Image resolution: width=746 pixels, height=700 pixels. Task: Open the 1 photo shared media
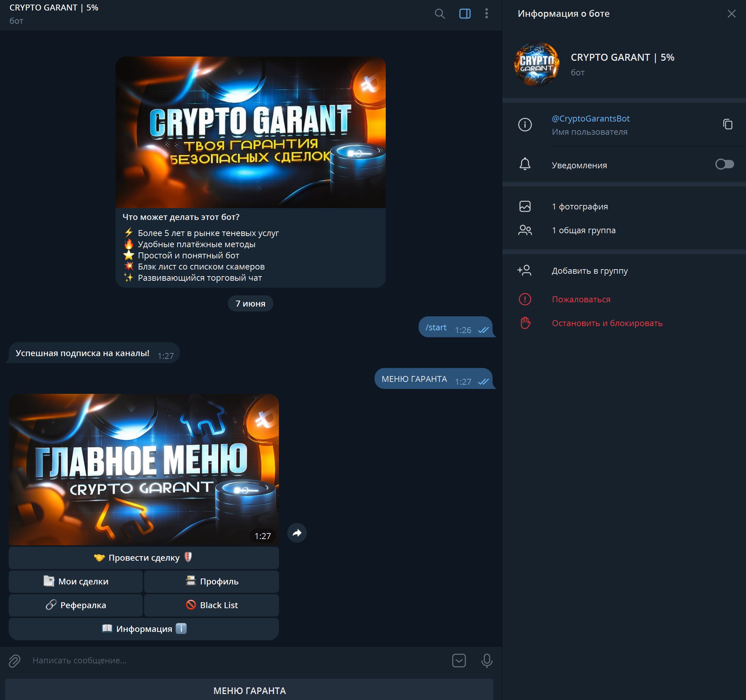(x=579, y=206)
